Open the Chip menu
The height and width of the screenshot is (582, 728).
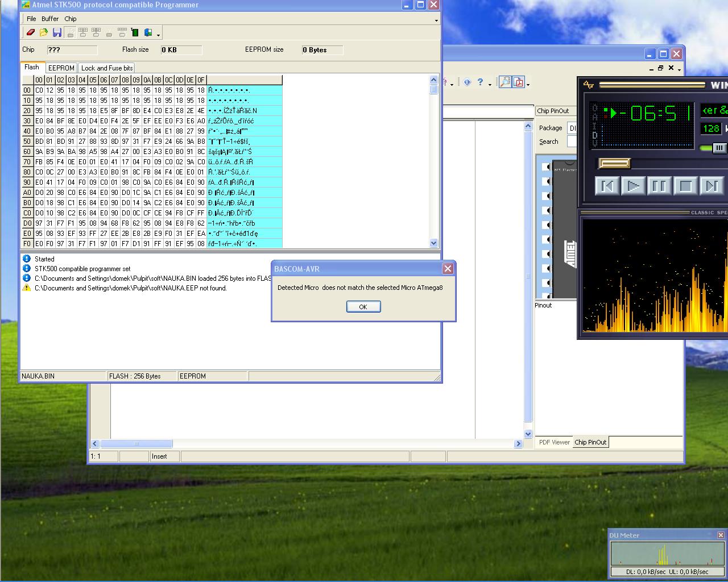pos(71,19)
